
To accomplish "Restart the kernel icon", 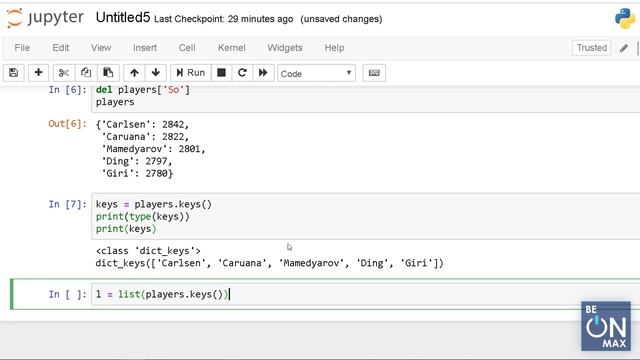I will click(x=242, y=73).
